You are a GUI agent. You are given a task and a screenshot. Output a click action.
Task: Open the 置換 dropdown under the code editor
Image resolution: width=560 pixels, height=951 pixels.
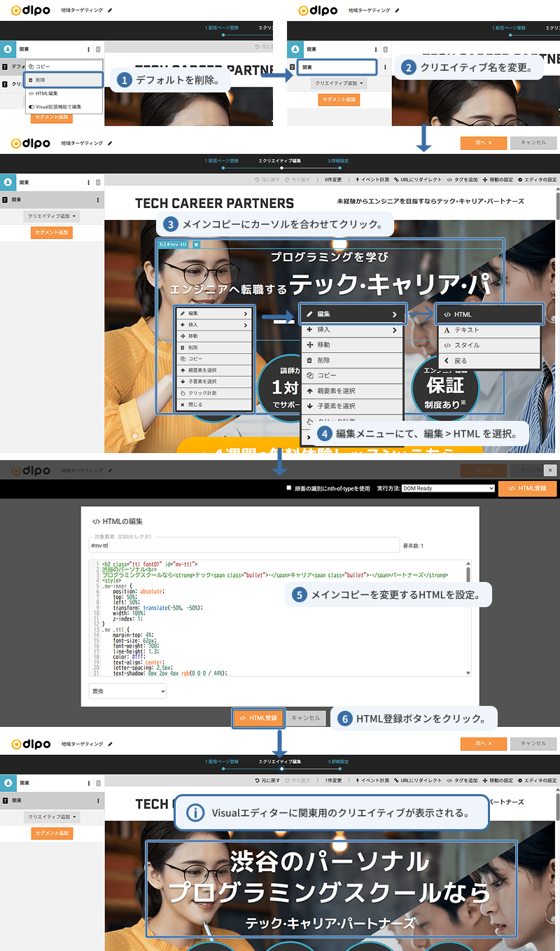pyautogui.click(x=127, y=691)
